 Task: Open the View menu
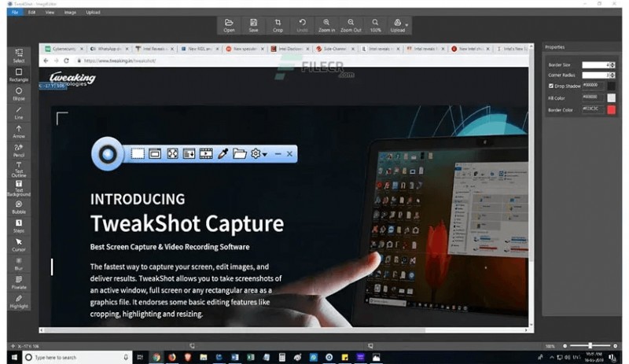(x=50, y=12)
